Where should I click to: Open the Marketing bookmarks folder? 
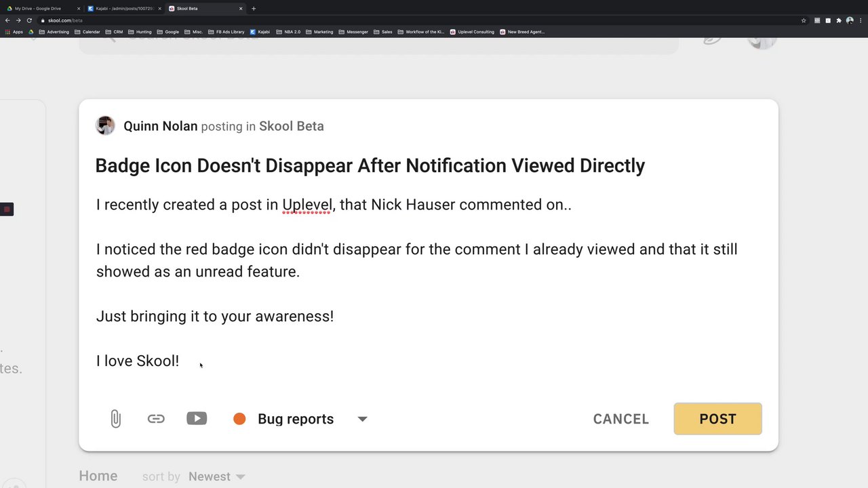[x=319, y=32]
